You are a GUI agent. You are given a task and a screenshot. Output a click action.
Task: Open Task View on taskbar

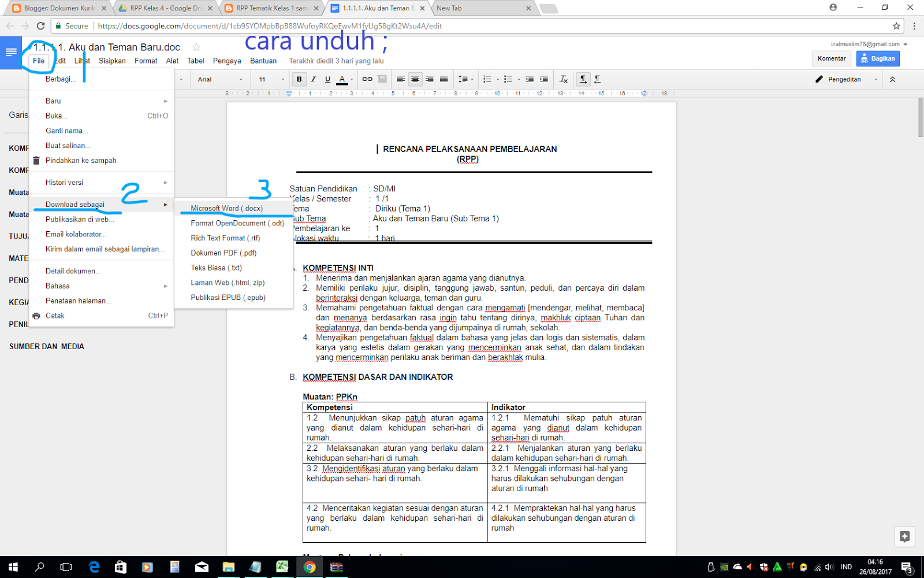pyautogui.click(x=66, y=567)
